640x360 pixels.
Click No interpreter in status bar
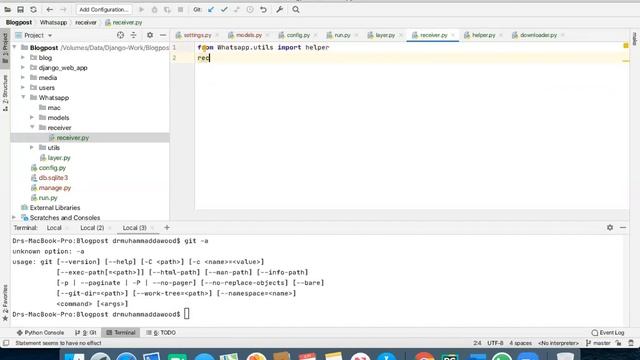558,343
